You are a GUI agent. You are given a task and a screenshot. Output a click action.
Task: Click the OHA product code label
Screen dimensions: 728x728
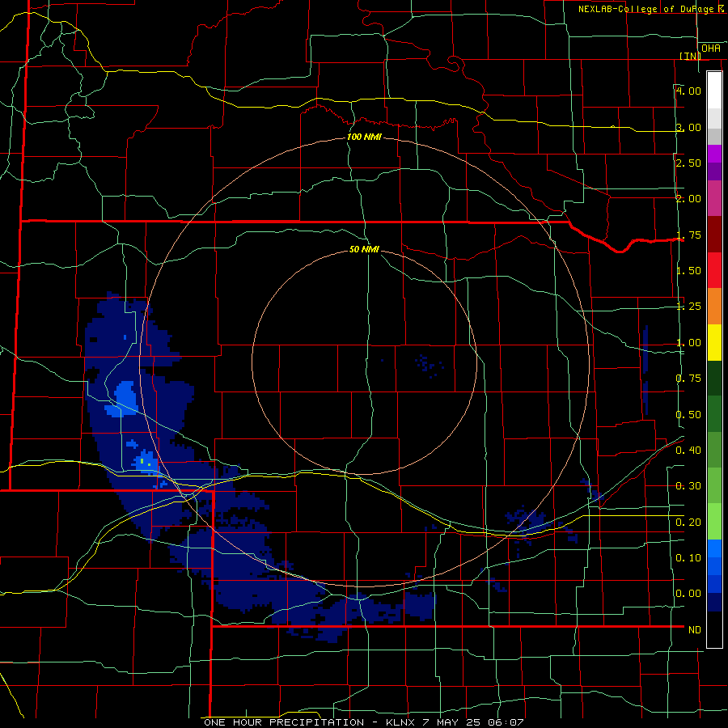tap(711, 49)
